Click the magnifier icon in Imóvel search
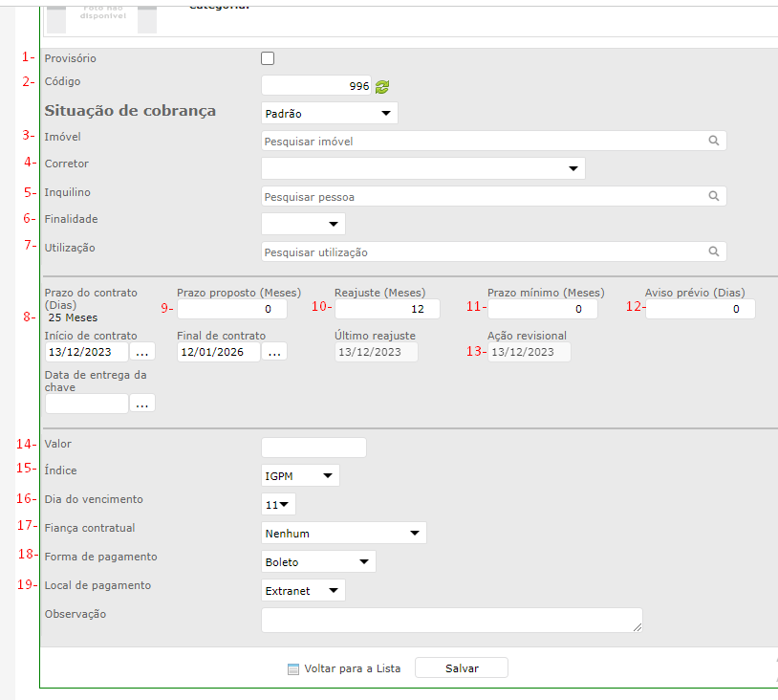The width and height of the screenshot is (778, 700). tap(713, 141)
